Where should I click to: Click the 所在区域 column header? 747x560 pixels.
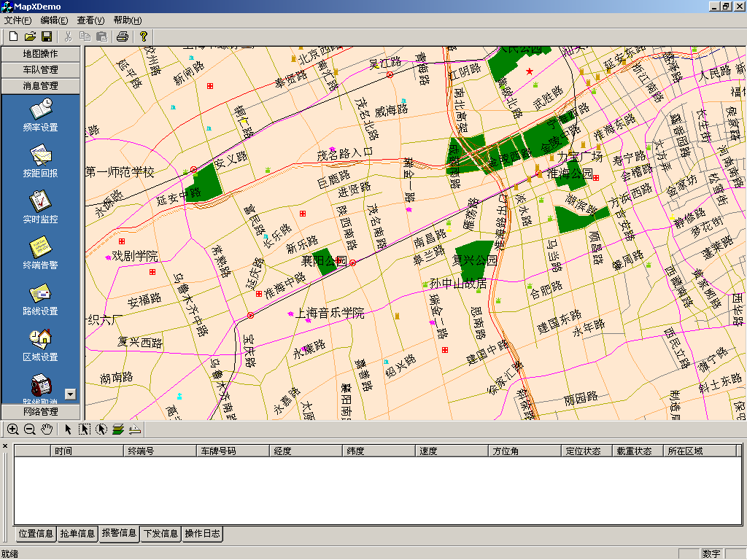point(700,451)
